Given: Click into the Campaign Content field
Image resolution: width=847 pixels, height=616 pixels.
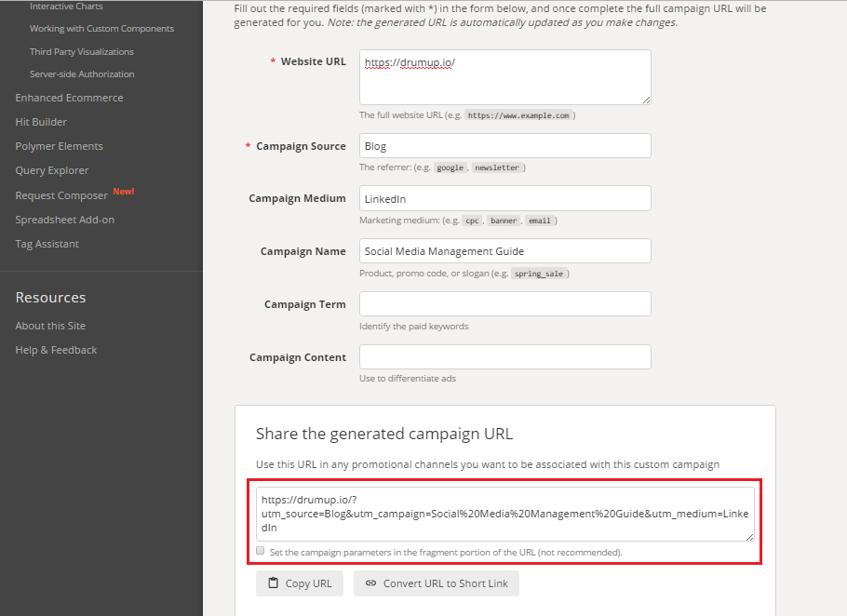Looking at the screenshot, I should [x=505, y=357].
